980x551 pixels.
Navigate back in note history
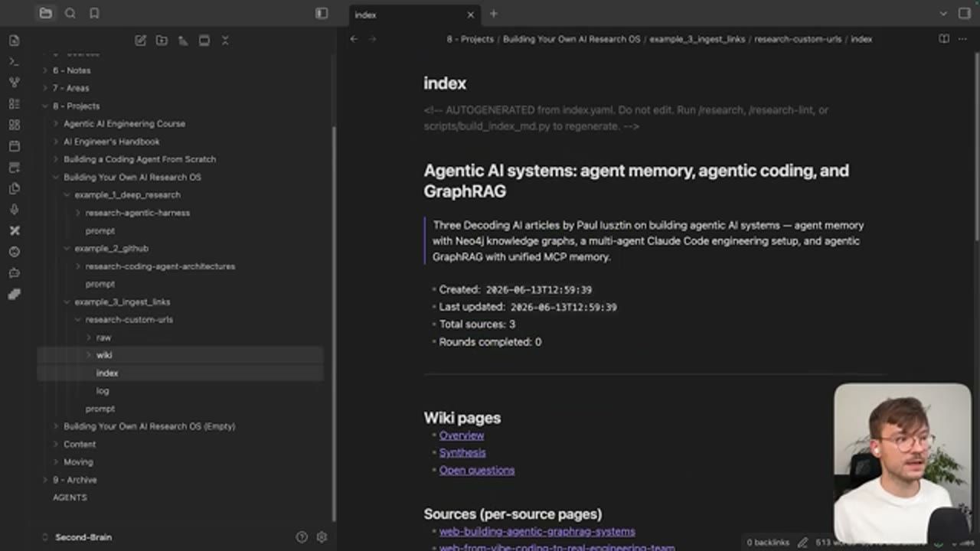click(x=354, y=39)
